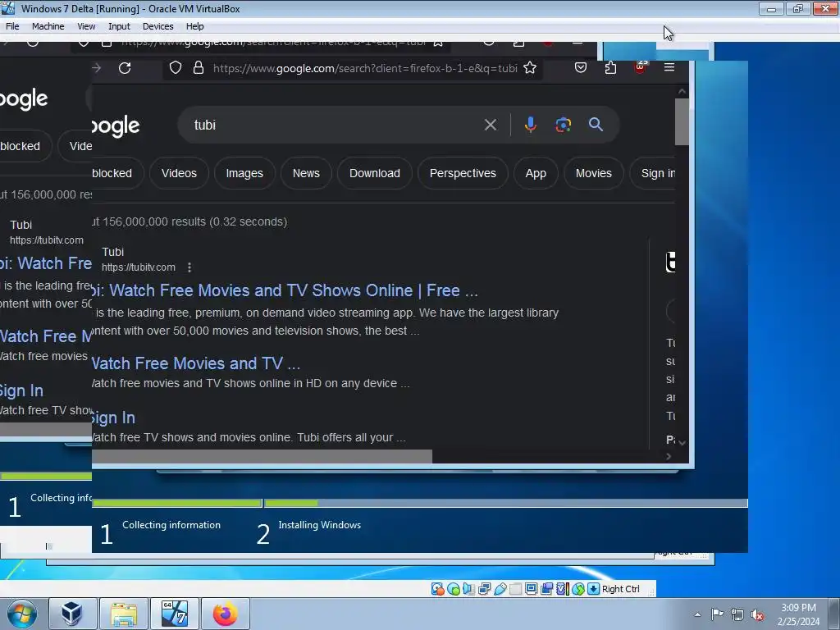Click VirtualBox USB devices indicator
Viewport: 840px width, 630px height.
500,589
